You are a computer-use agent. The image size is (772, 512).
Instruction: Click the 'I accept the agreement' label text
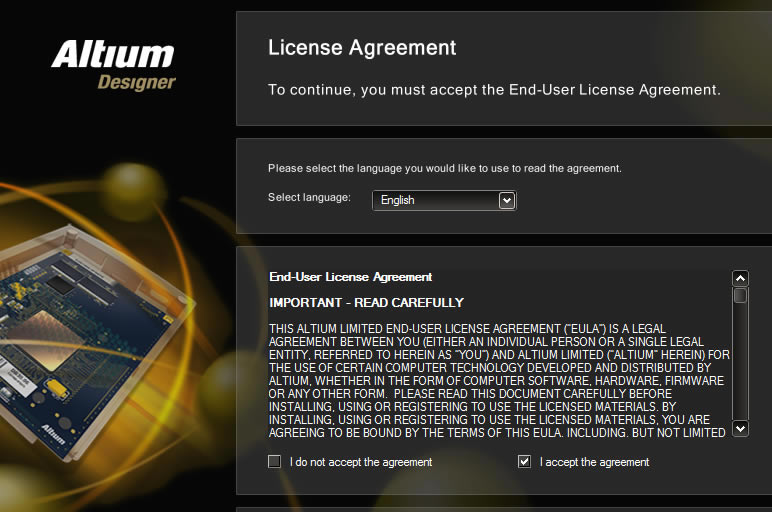tap(594, 462)
